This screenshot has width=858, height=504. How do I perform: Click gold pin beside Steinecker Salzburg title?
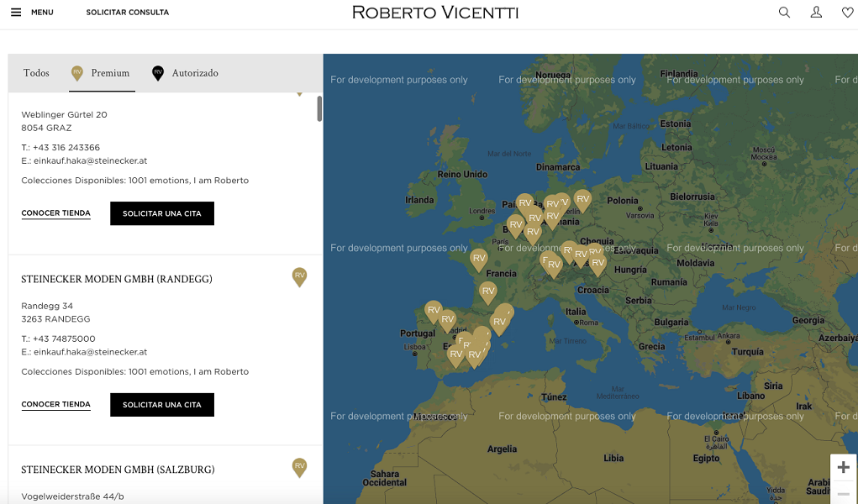click(299, 467)
